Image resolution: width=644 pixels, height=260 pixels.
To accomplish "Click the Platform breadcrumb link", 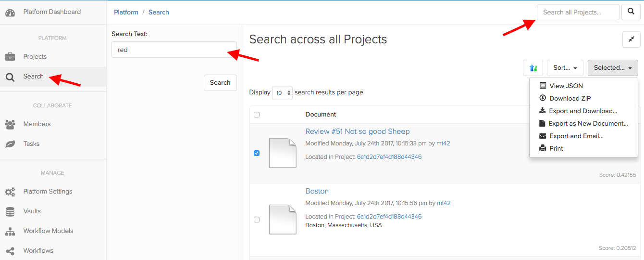I will pyautogui.click(x=126, y=12).
